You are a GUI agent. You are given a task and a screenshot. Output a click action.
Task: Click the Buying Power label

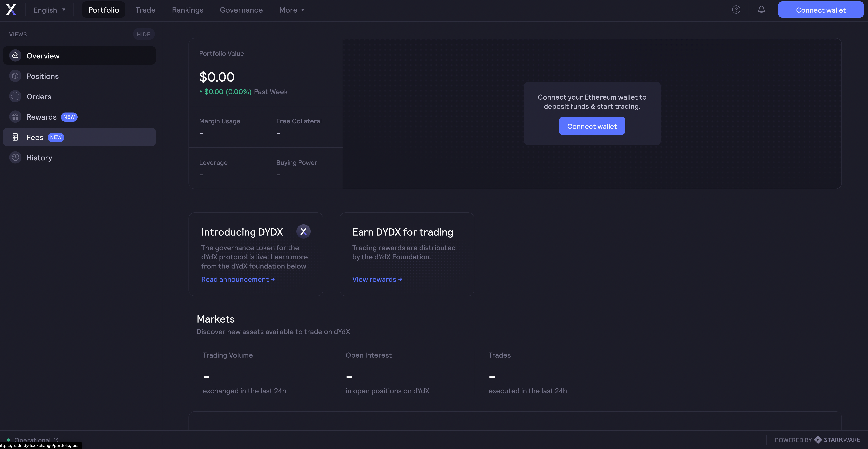pos(297,163)
